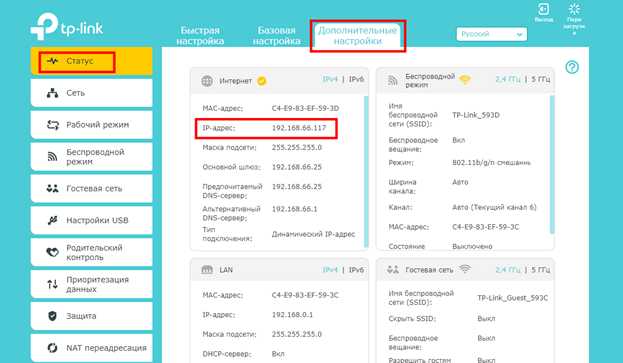Show 5 ГГц in Беспроводной режим card
Image resolution: width=623 pixels, height=363 pixels.
[541, 79]
